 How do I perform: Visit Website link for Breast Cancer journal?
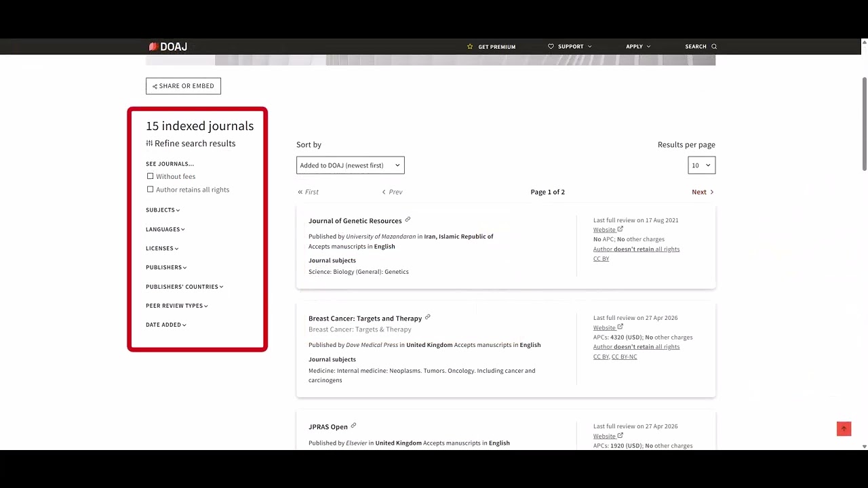pos(604,327)
